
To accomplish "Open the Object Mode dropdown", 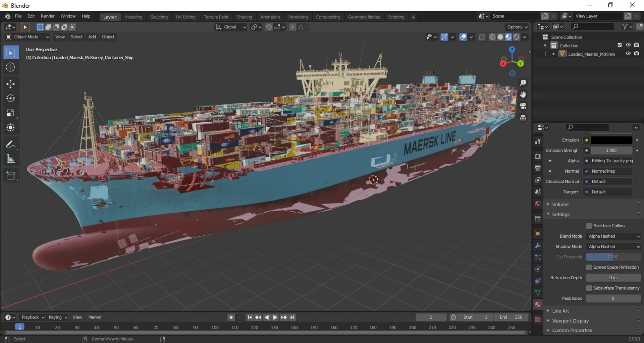I will 28,37.
